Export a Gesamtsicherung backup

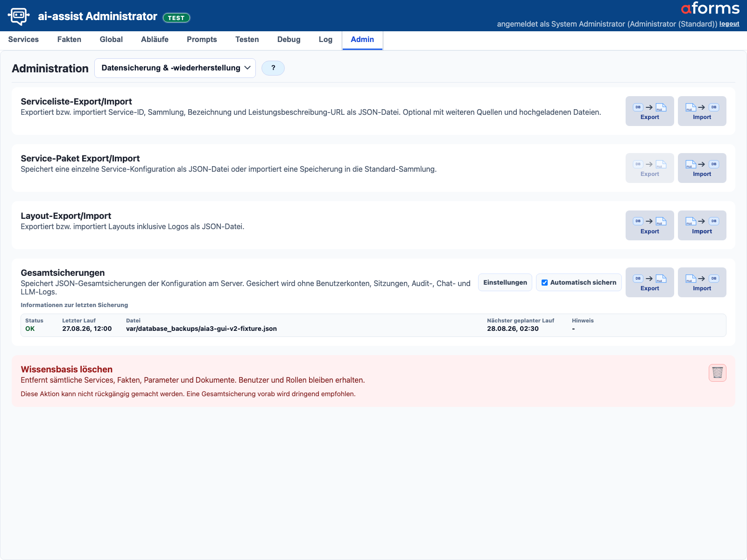point(649,282)
